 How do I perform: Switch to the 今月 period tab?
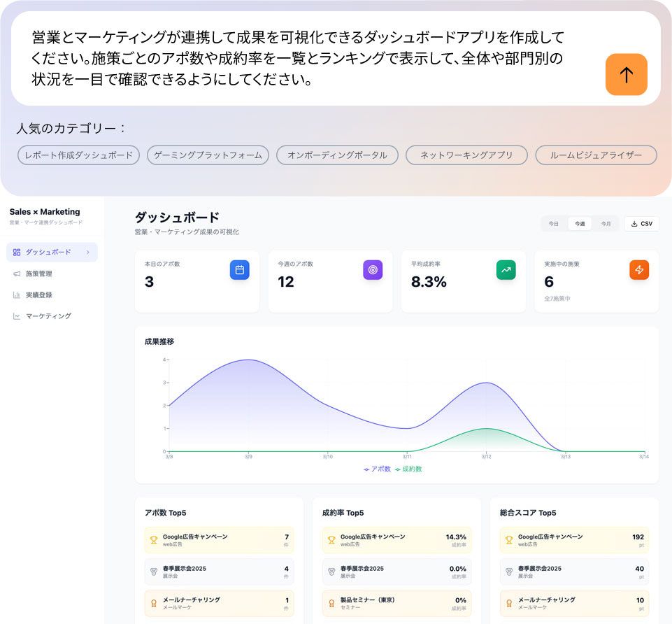604,224
